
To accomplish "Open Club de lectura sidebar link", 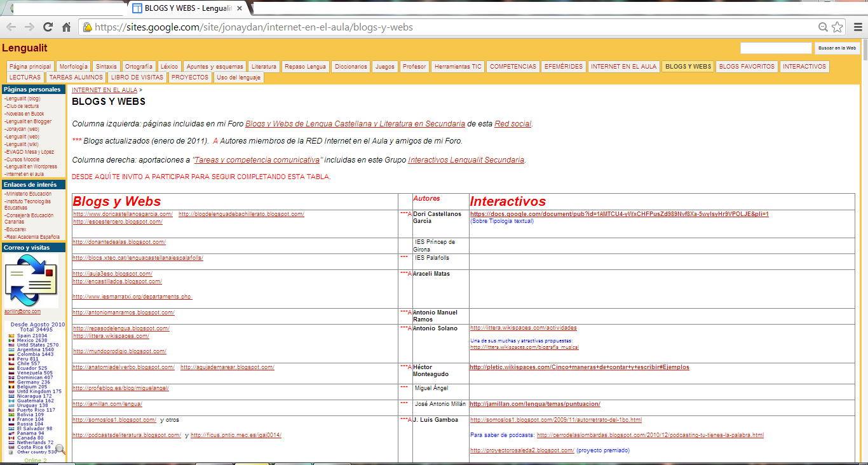I will (21, 107).
